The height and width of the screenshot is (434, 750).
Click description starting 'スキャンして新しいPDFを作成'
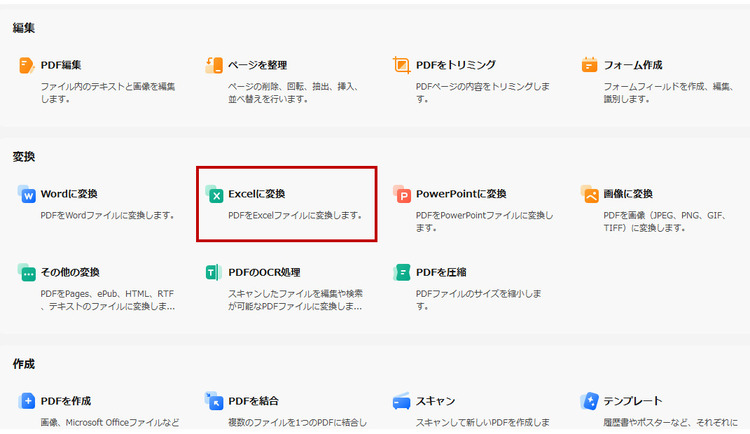483,423
